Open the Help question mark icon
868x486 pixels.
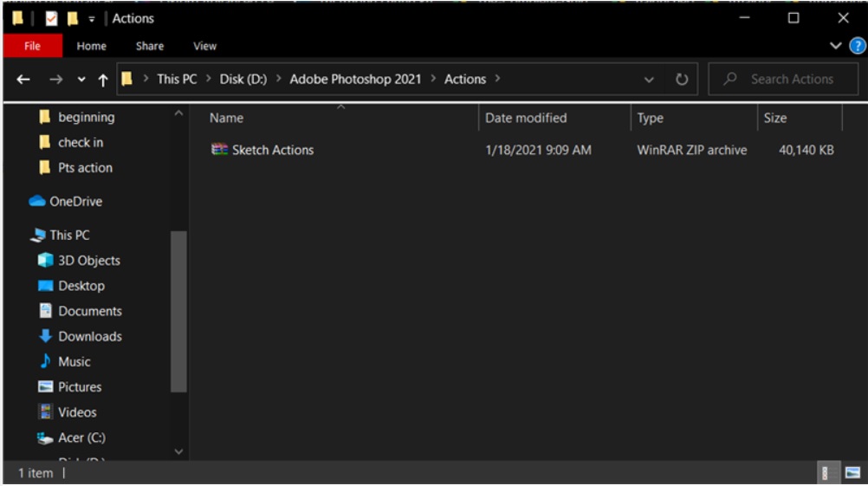[x=858, y=46]
